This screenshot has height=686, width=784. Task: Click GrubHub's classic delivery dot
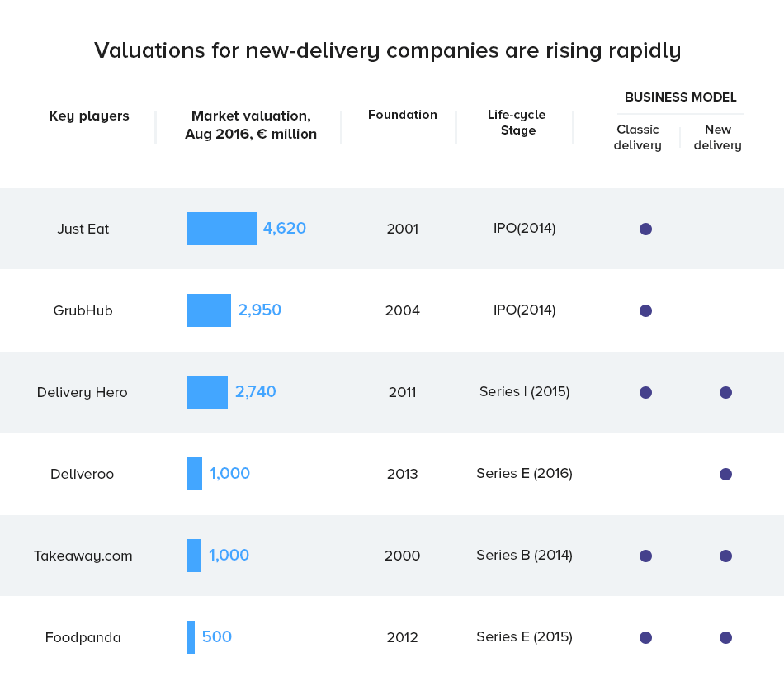pyautogui.click(x=645, y=310)
